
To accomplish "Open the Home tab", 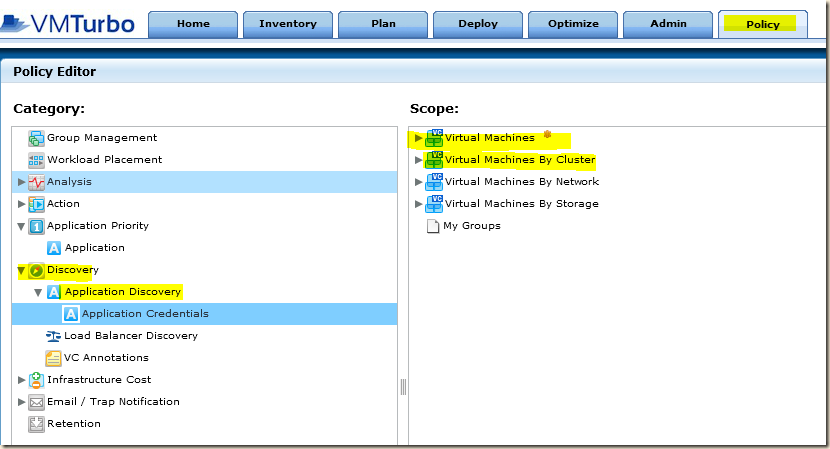I will pyautogui.click(x=193, y=24).
